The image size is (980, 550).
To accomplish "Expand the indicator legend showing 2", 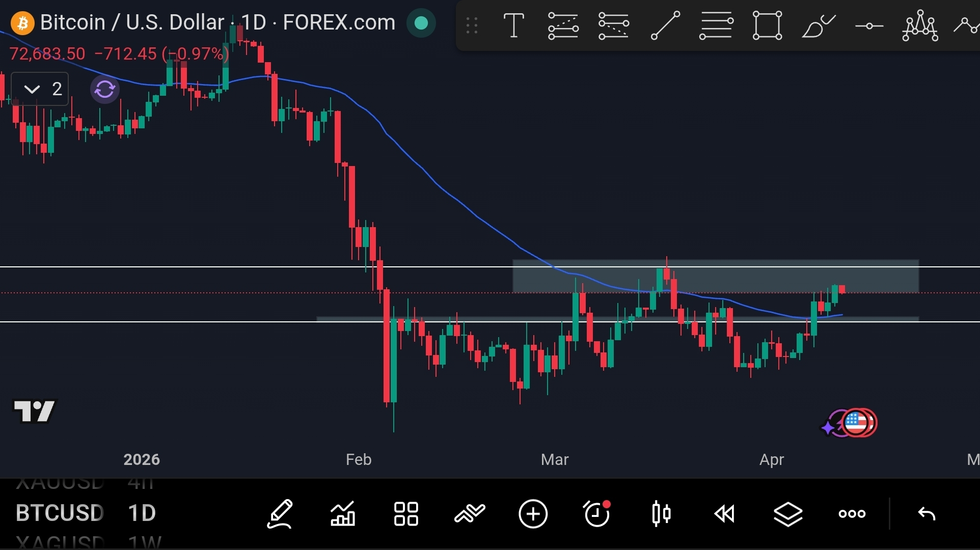I will coord(40,89).
